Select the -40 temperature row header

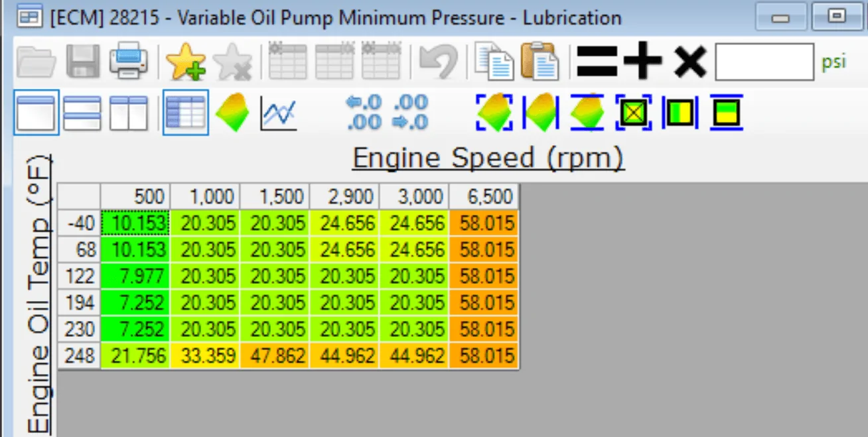(79, 223)
